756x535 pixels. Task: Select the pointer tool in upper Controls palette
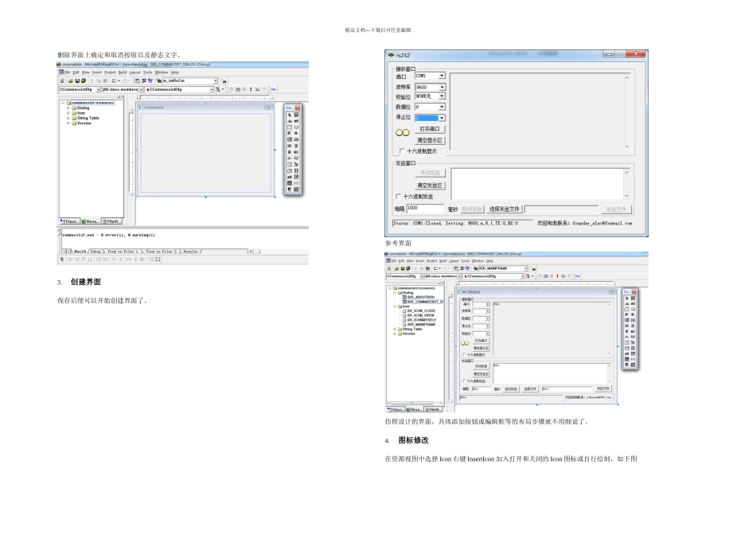tap(289, 115)
